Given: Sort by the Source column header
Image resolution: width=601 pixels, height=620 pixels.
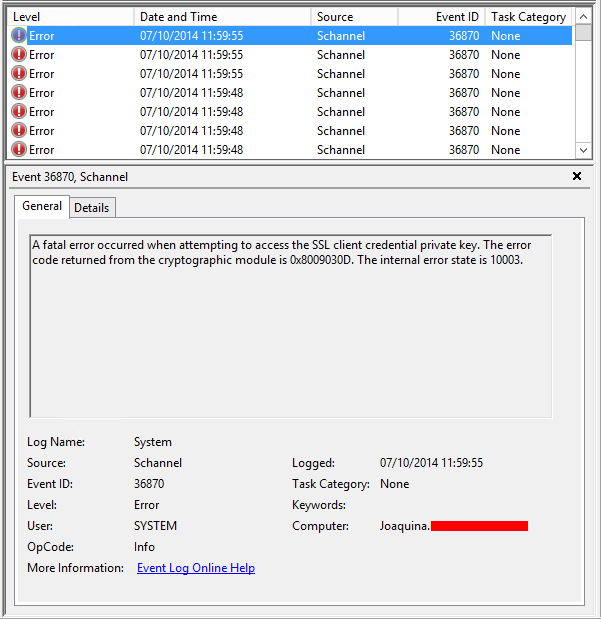Looking at the screenshot, I should point(355,17).
